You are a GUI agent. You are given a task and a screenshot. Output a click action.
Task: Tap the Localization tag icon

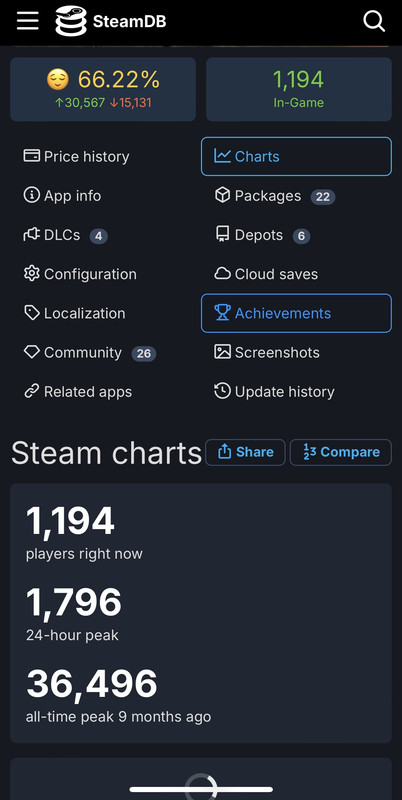[x=32, y=313]
